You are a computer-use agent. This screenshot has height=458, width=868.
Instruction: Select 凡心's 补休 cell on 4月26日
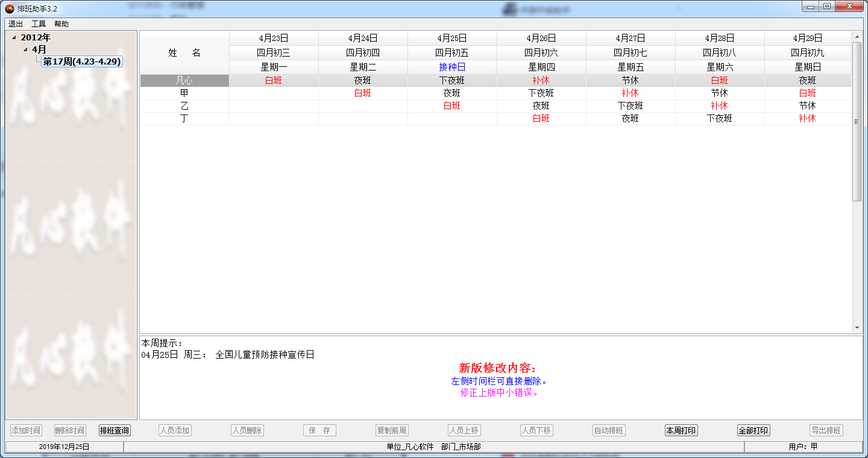(x=541, y=80)
